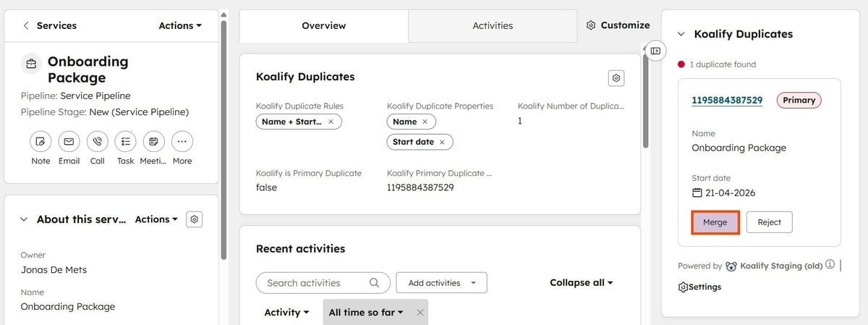
Task: Click the service briefcase icon beside Onboarding Package
Action: point(31,63)
